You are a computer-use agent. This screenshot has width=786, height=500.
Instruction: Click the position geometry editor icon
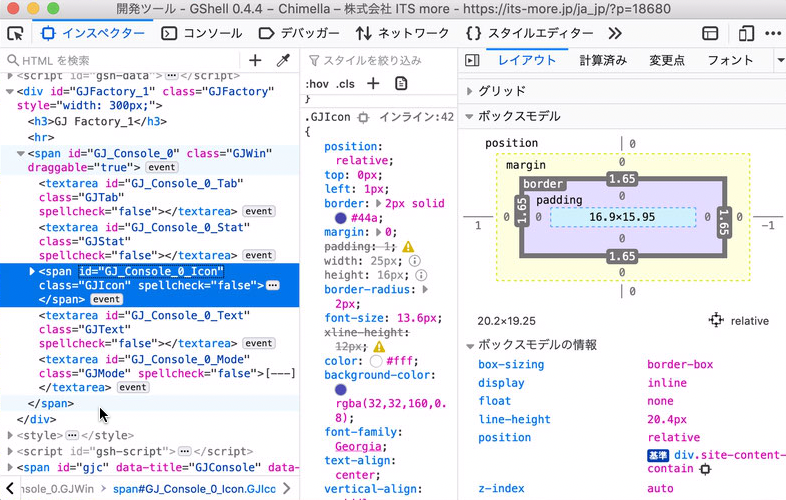(x=716, y=321)
